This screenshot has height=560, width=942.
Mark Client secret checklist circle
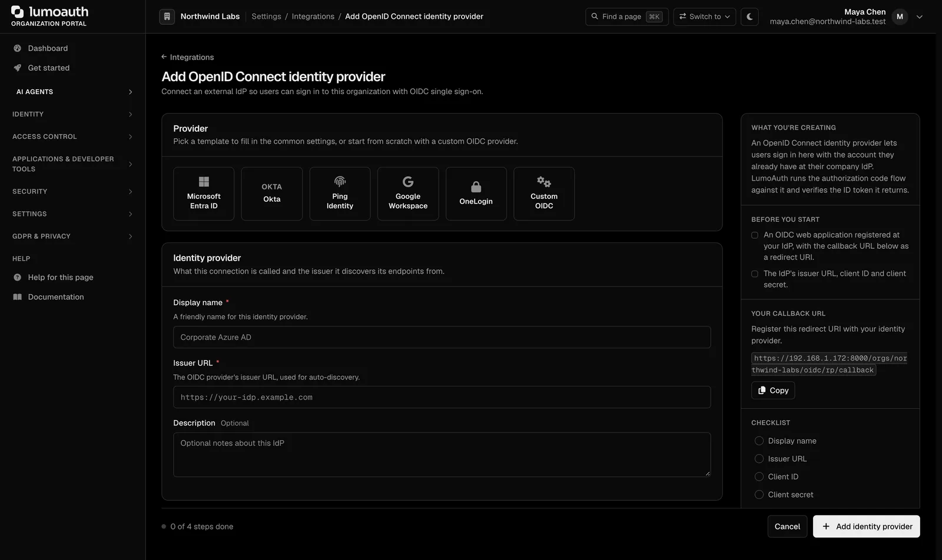(759, 495)
